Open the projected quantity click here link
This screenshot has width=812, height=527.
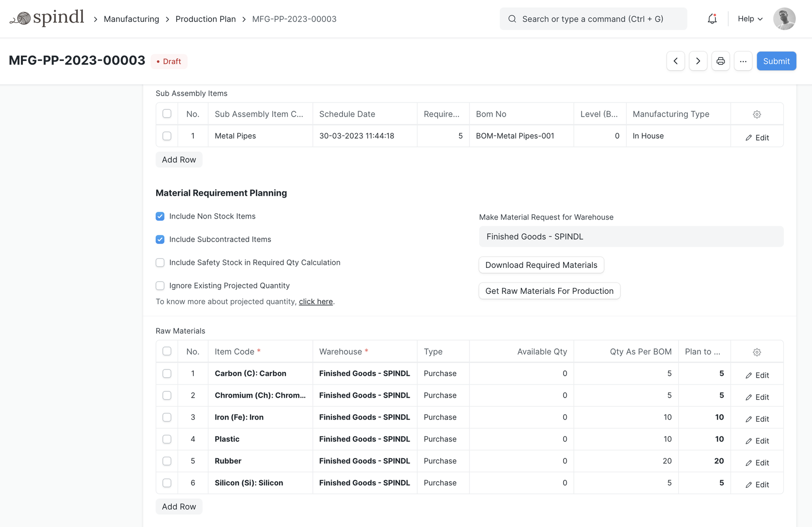pyautogui.click(x=316, y=302)
